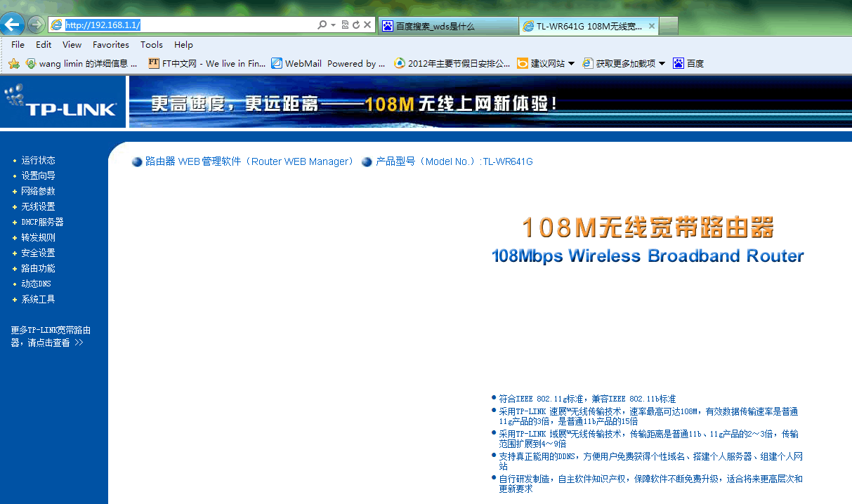852x504 pixels.
Task: Stop loading with the X icon
Action: [x=367, y=25]
